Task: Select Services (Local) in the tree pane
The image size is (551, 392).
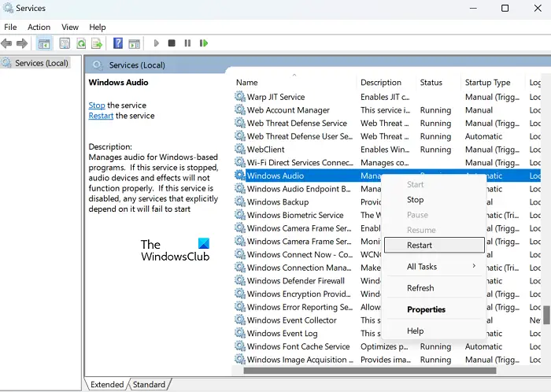Action: (x=35, y=63)
